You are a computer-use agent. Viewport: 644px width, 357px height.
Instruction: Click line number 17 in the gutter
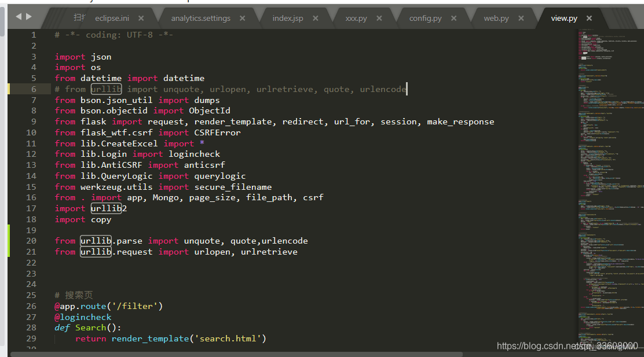(31, 208)
